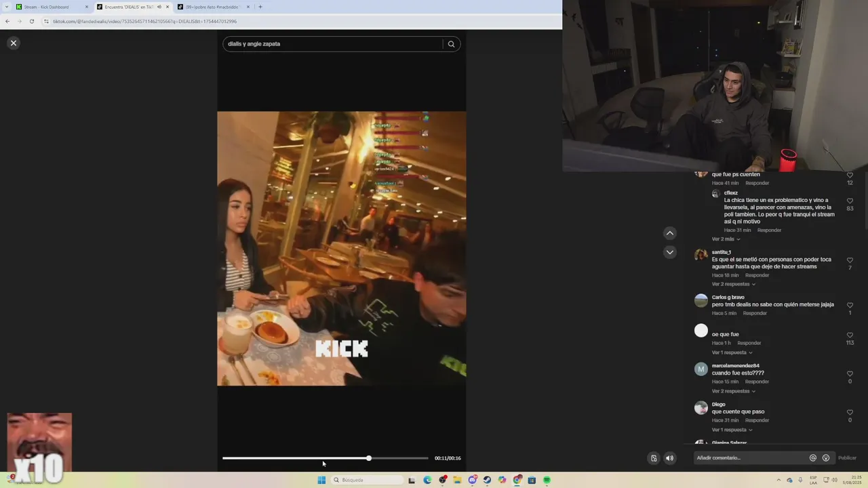
Task: Close the TikTok DIEALIS tab
Action: pyautogui.click(x=167, y=7)
